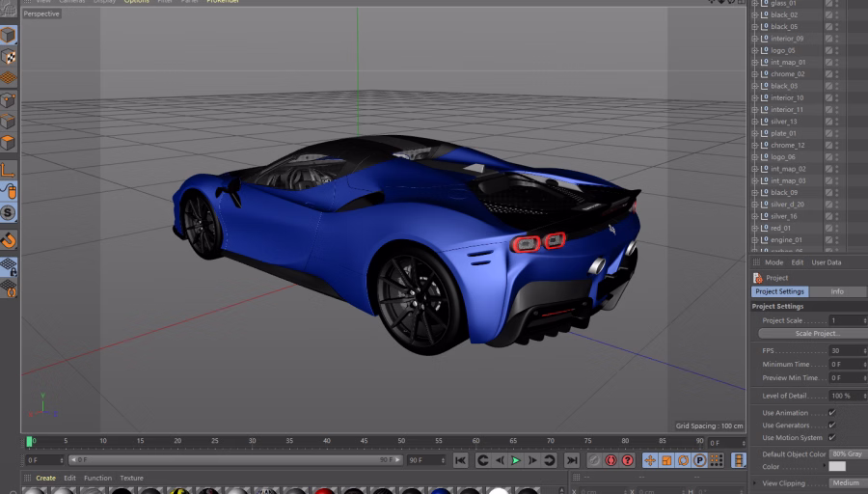Click the 90 F end frame field
The width and height of the screenshot is (868, 494).
pyautogui.click(x=425, y=460)
